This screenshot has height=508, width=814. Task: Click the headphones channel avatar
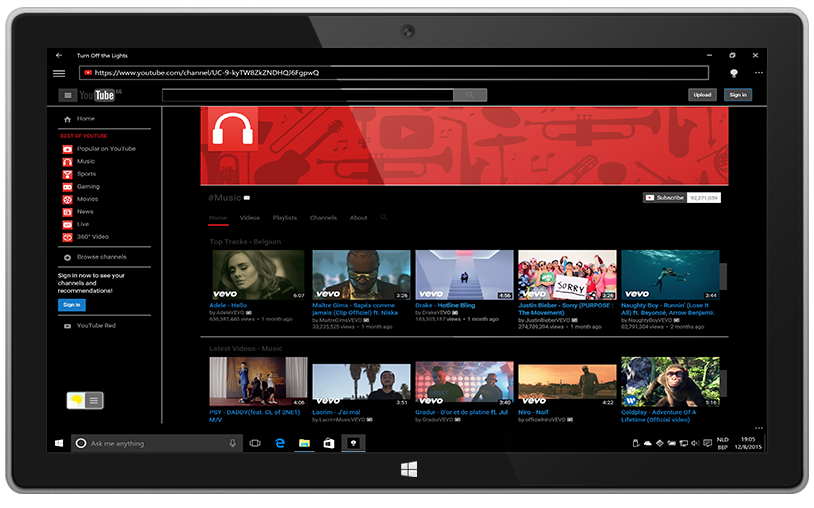click(x=233, y=129)
